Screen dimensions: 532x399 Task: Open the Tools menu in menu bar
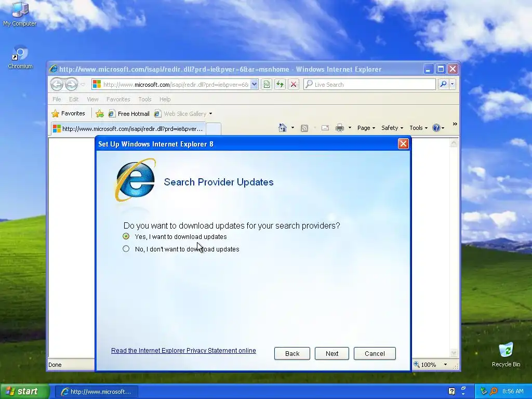pos(145,99)
